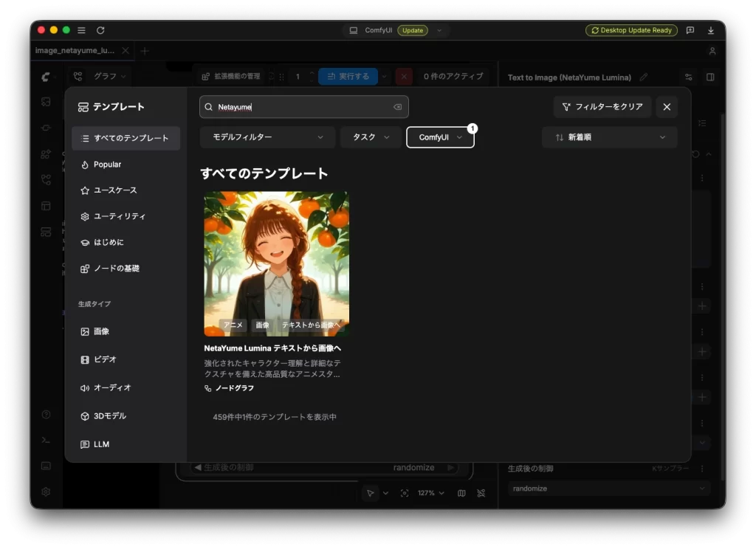
Task: Toggle link visibility icon in bottom toolbar
Action: (481, 493)
